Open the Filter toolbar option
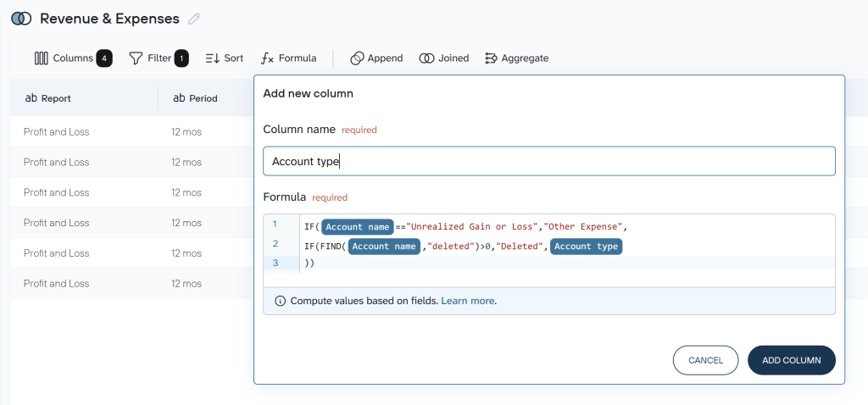 point(159,58)
